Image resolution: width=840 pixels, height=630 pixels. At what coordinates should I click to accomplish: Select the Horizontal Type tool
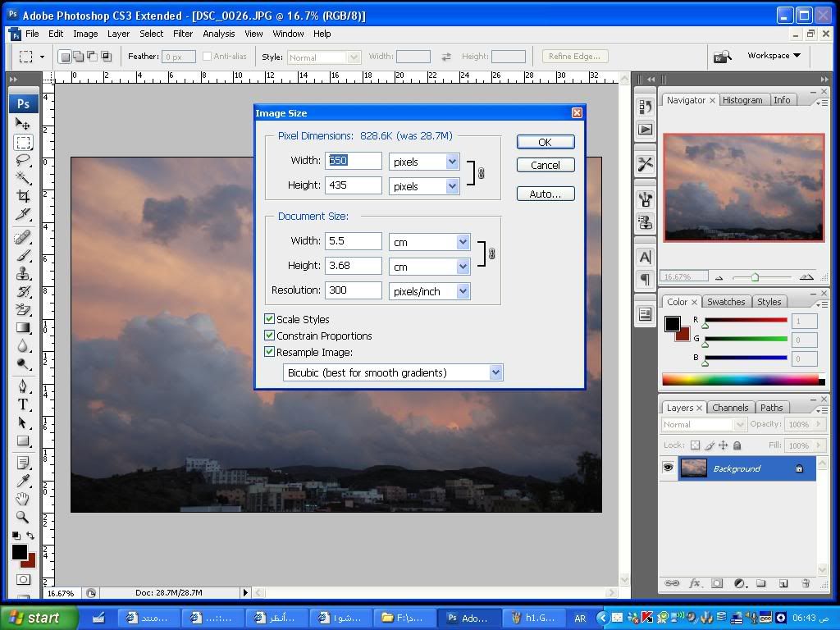pyautogui.click(x=23, y=404)
